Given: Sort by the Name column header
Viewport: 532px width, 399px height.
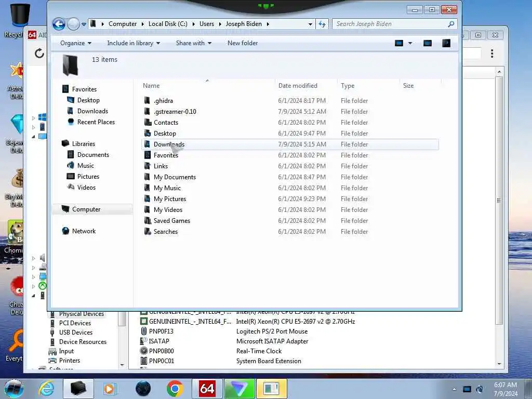Looking at the screenshot, I should tap(151, 86).
